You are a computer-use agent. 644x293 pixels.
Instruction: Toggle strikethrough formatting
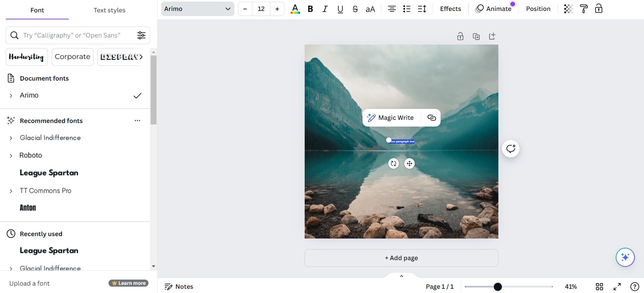tap(355, 9)
